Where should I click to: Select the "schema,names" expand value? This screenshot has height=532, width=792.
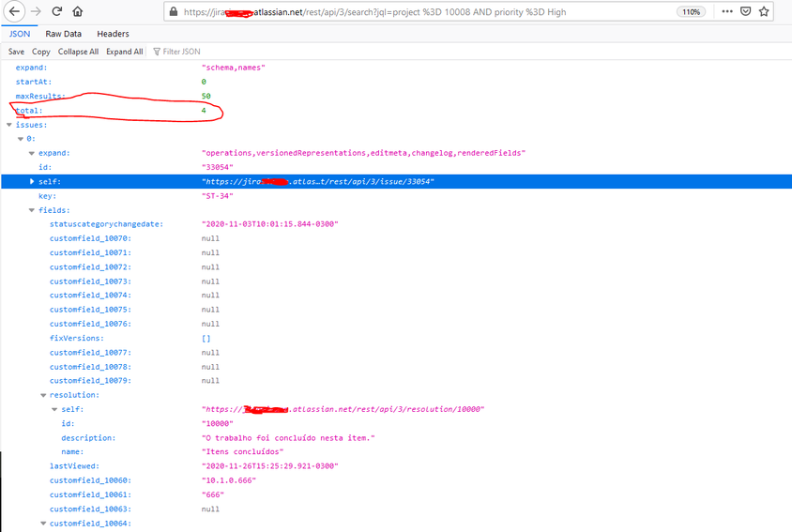coord(234,68)
